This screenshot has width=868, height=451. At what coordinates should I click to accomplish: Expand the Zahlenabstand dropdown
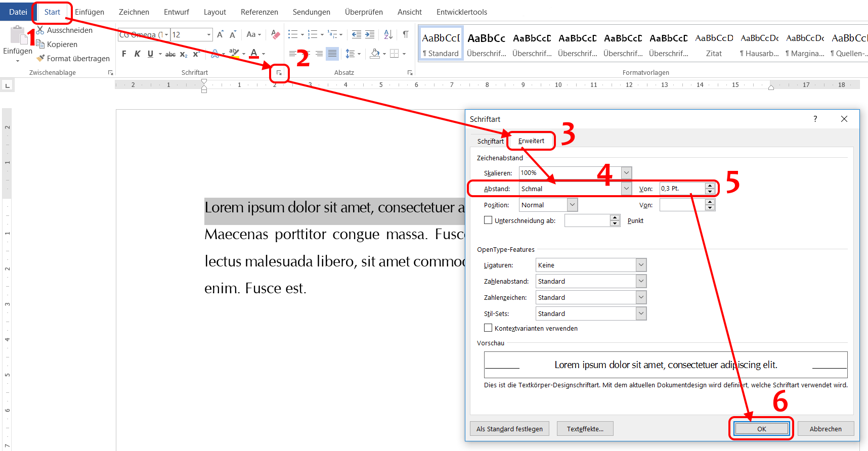(x=641, y=281)
